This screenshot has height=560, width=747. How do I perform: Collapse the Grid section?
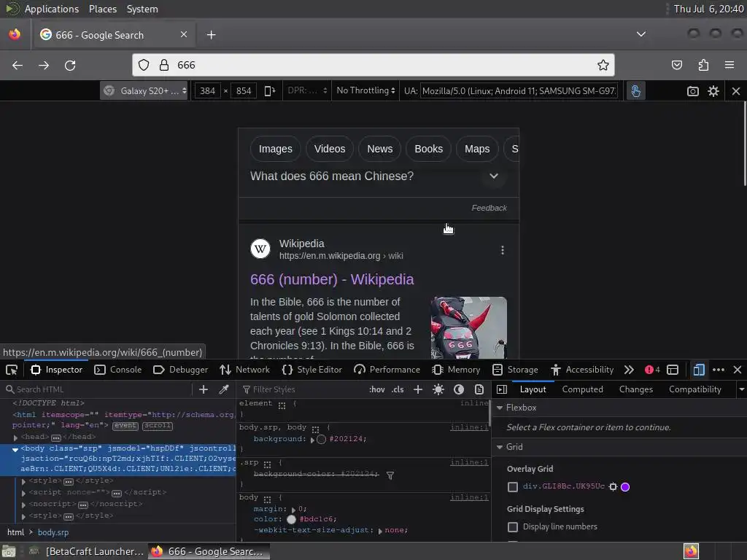500,447
